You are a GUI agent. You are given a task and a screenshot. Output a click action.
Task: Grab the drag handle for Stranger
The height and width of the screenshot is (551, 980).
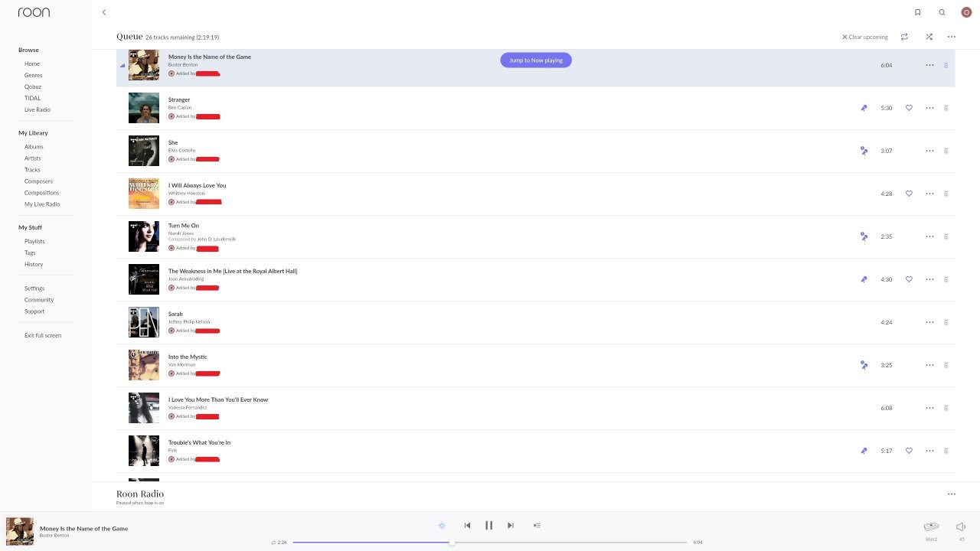click(946, 108)
